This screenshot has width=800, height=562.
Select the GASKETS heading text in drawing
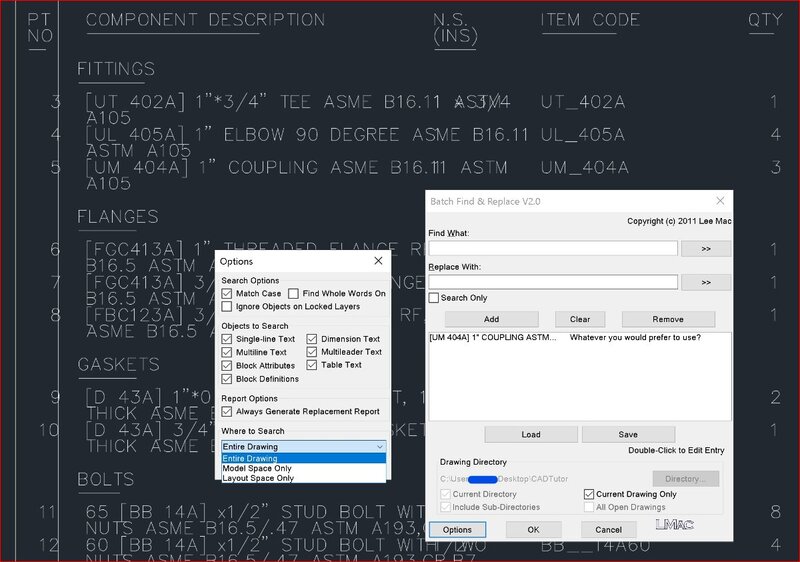pos(118,365)
